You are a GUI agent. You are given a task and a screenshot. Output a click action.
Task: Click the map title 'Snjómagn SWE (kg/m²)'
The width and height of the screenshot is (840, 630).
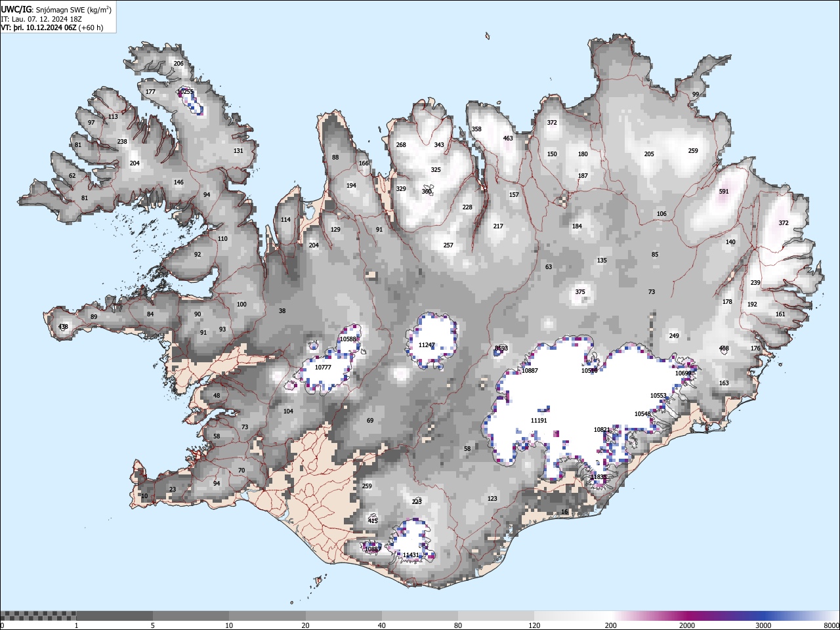pos(73,9)
